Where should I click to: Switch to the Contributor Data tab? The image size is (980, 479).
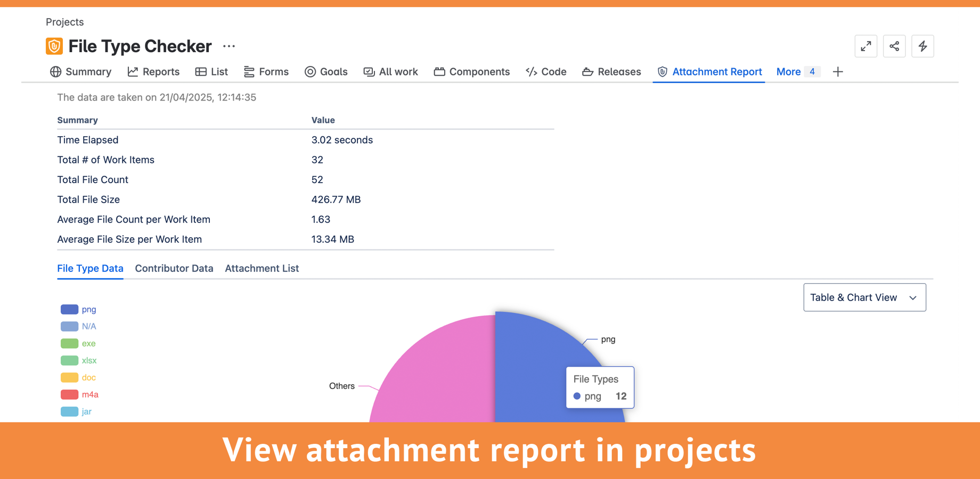[174, 268]
